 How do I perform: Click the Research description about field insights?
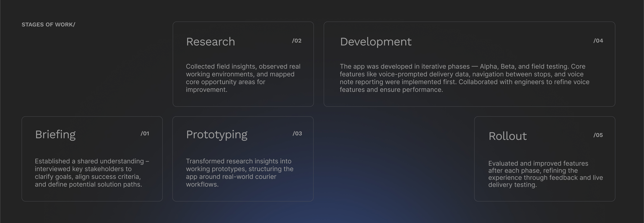pos(243,78)
